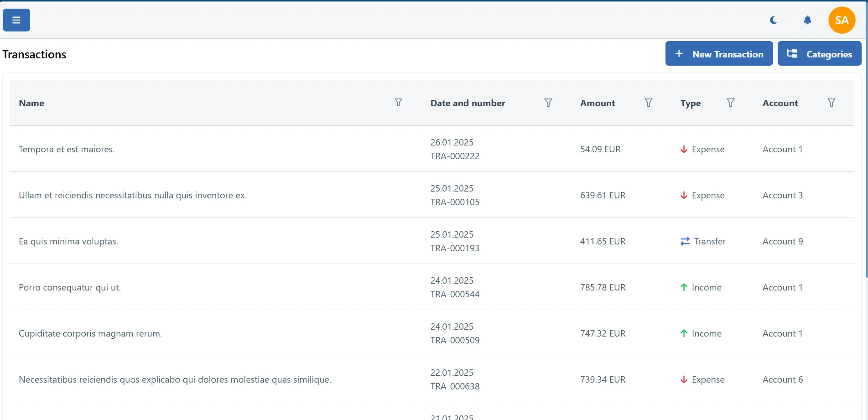Screen dimensions: 868x420
Task: Open the filter for the Amount column
Action: tap(648, 103)
